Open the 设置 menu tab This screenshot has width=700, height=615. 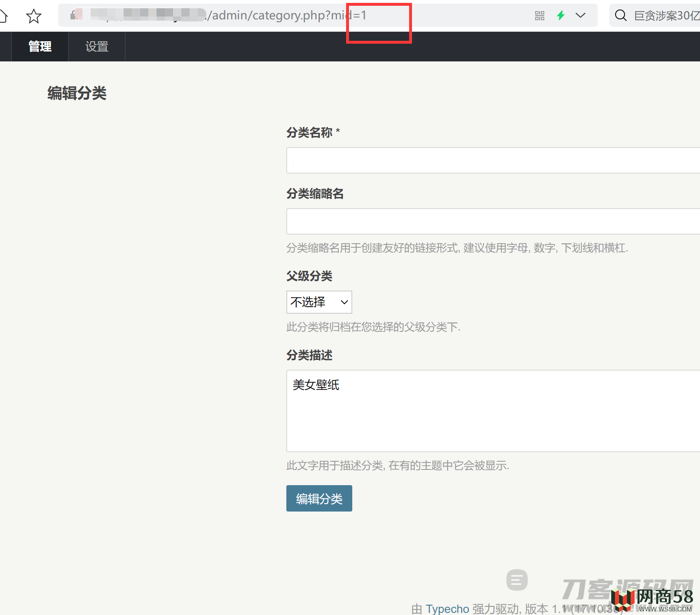(x=97, y=47)
